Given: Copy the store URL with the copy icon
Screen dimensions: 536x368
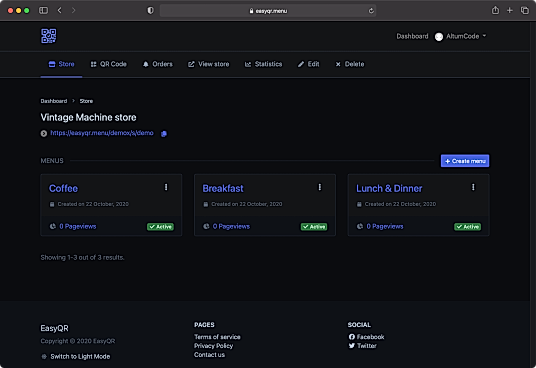Looking at the screenshot, I should pos(164,134).
